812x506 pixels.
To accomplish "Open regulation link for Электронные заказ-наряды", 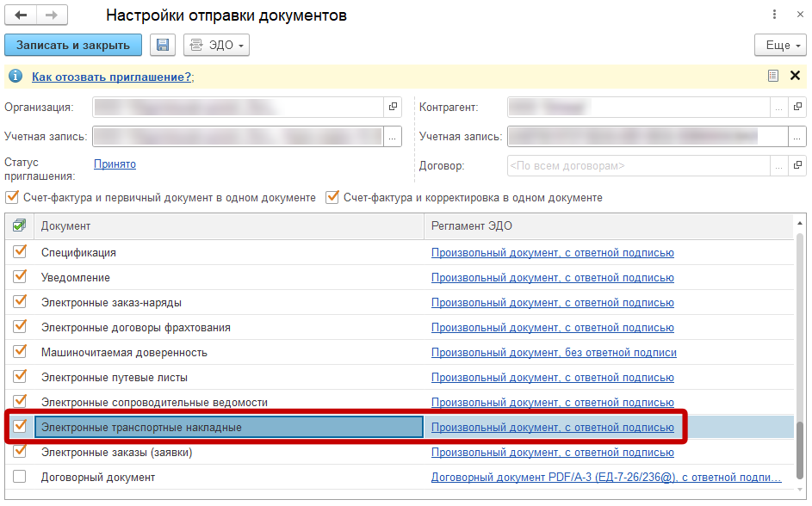I will (553, 303).
